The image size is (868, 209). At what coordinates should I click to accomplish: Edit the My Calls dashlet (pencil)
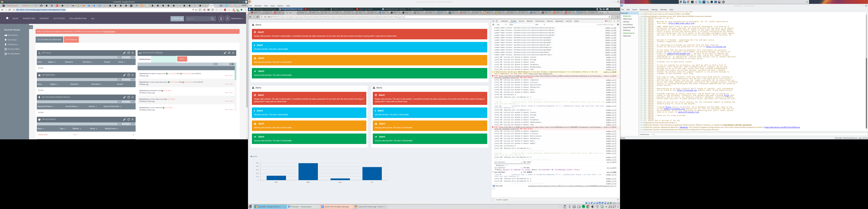(124, 53)
